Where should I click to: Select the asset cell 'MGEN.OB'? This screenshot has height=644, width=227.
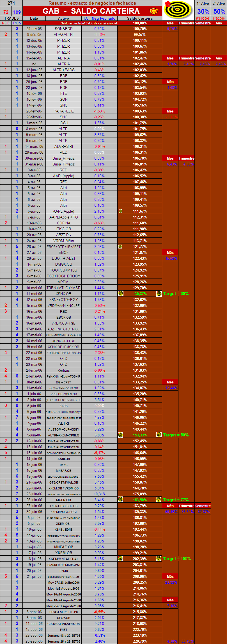tap(63, 500)
